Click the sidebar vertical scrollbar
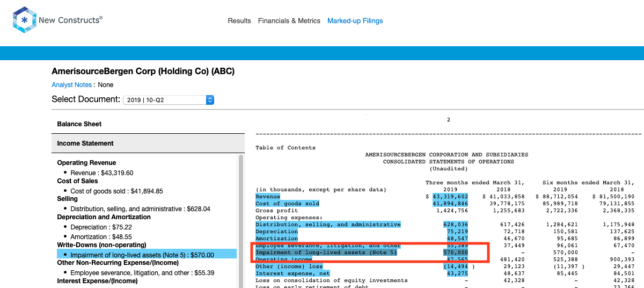This screenshot has height=288, width=644. pos(241,220)
